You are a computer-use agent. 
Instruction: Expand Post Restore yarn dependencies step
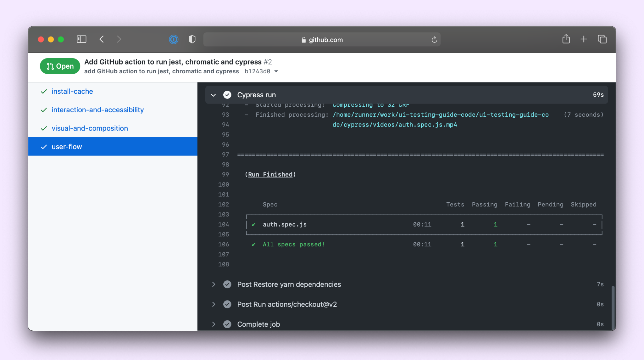(x=214, y=284)
